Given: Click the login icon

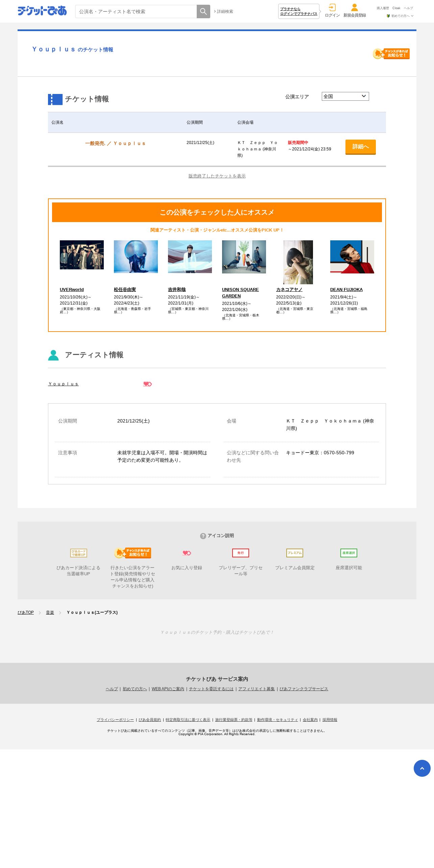Looking at the screenshot, I should (x=332, y=7).
